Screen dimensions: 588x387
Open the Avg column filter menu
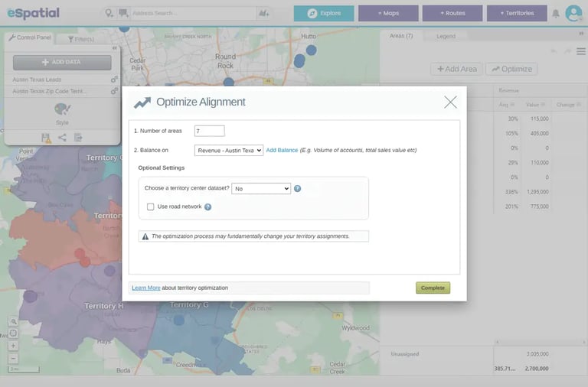pyautogui.click(x=512, y=105)
